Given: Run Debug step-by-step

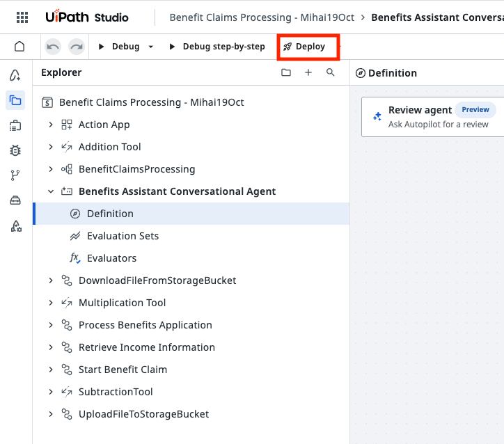Looking at the screenshot, I should click(217, 47).
